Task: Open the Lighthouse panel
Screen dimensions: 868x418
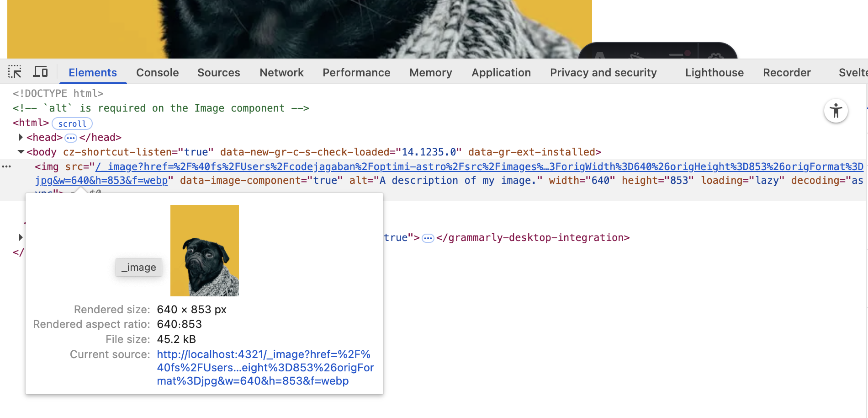Action: click(714, 72)
